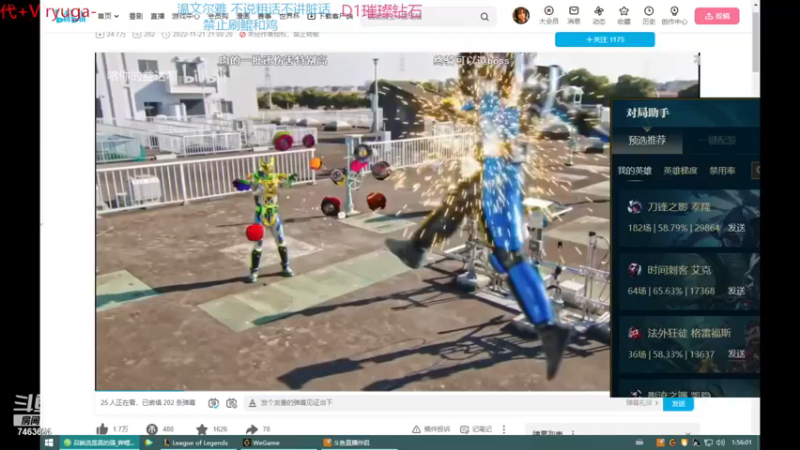Switch to 预选推荐 tab

(647, 140)
